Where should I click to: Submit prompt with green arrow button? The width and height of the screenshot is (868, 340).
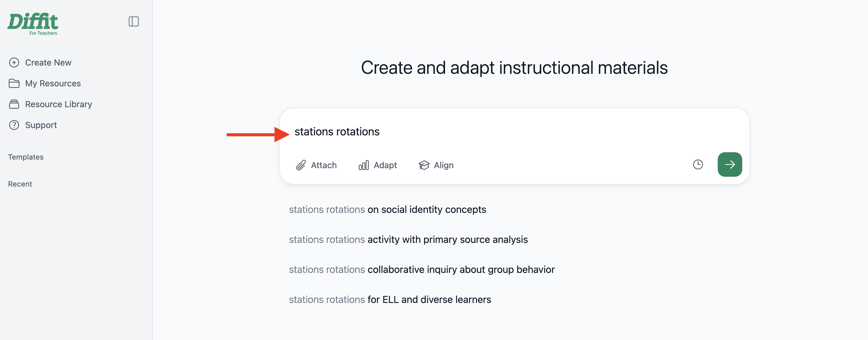(x=729, y=164)
